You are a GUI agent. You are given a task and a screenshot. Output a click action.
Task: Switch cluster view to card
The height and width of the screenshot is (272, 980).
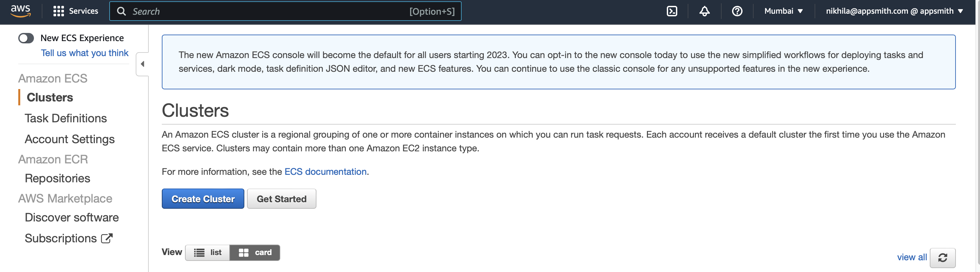coord(255,252)
